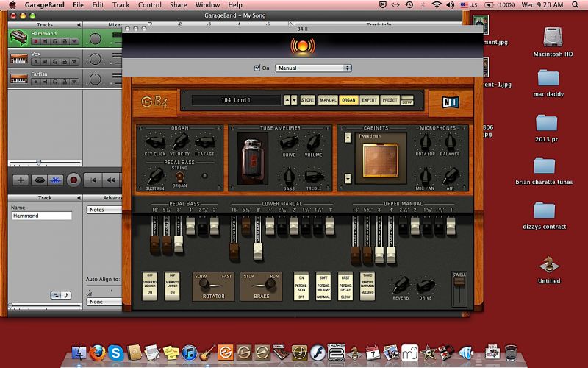
Task: Go to beginning of the song
Action: click(93, 180)
